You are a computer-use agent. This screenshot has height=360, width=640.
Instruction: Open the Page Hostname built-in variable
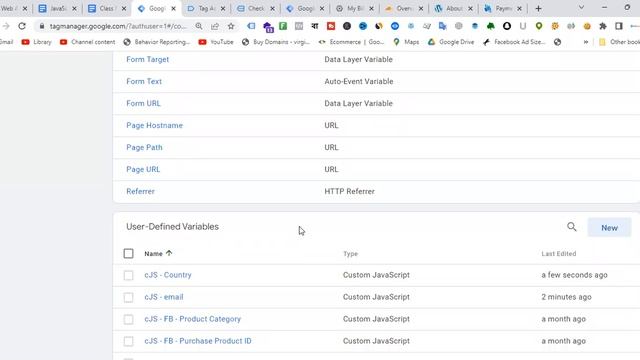[x=154, y=125]
